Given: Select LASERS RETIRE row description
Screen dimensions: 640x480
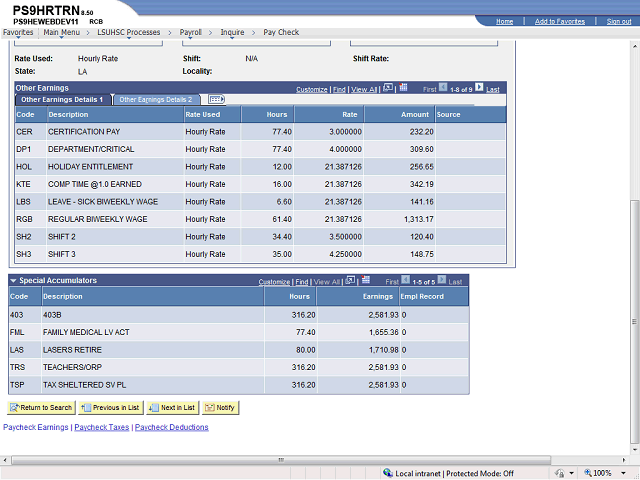Looking at the screenshot, I should pos(72,350).
